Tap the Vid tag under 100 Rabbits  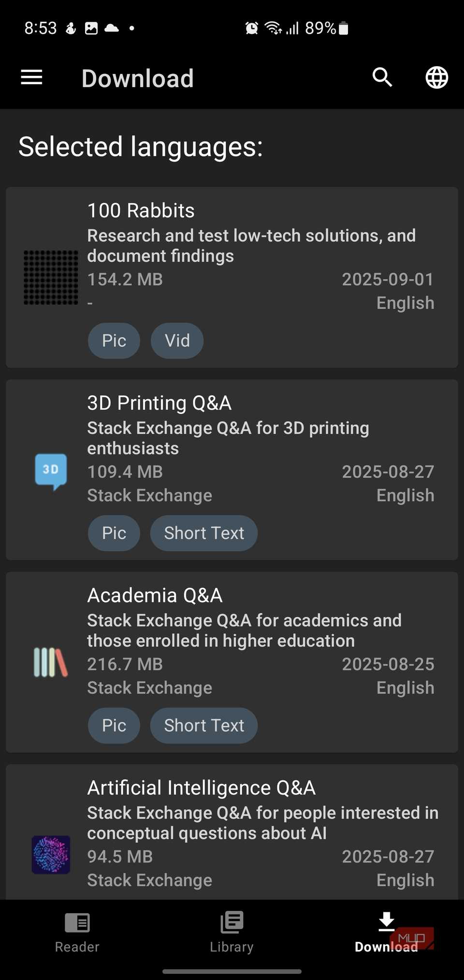[177, 341]
